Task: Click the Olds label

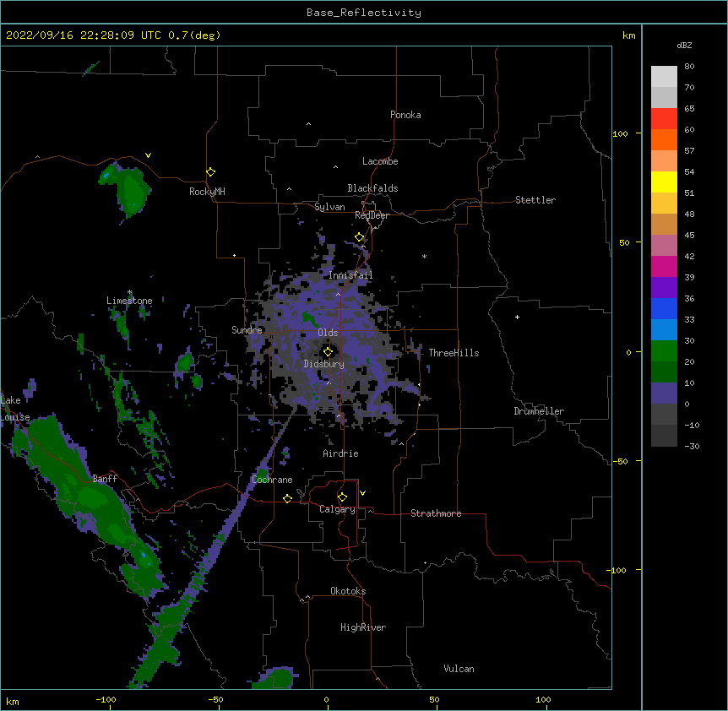Action: pos(328,333)
